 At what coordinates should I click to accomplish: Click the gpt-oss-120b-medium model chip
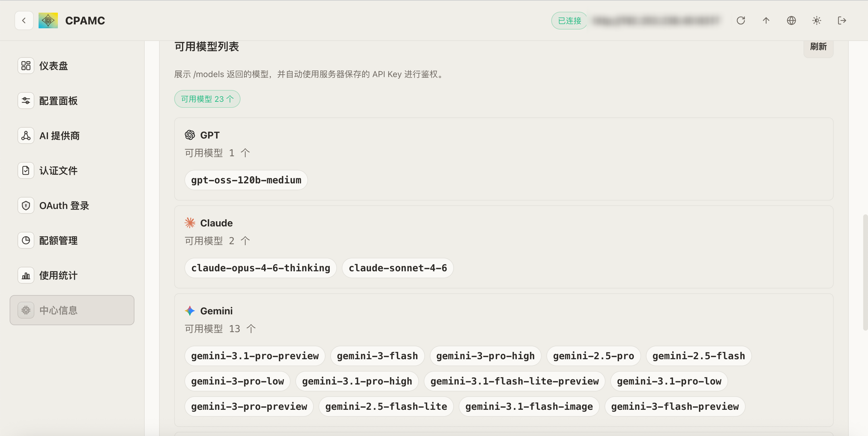(x=246, y=180)
